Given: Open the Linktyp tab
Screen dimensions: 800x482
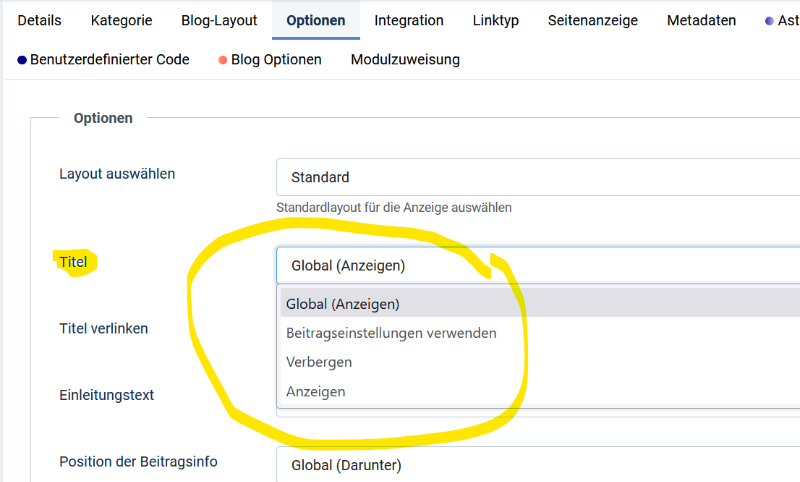Looking at the screenshot, I should pos(495,20).
